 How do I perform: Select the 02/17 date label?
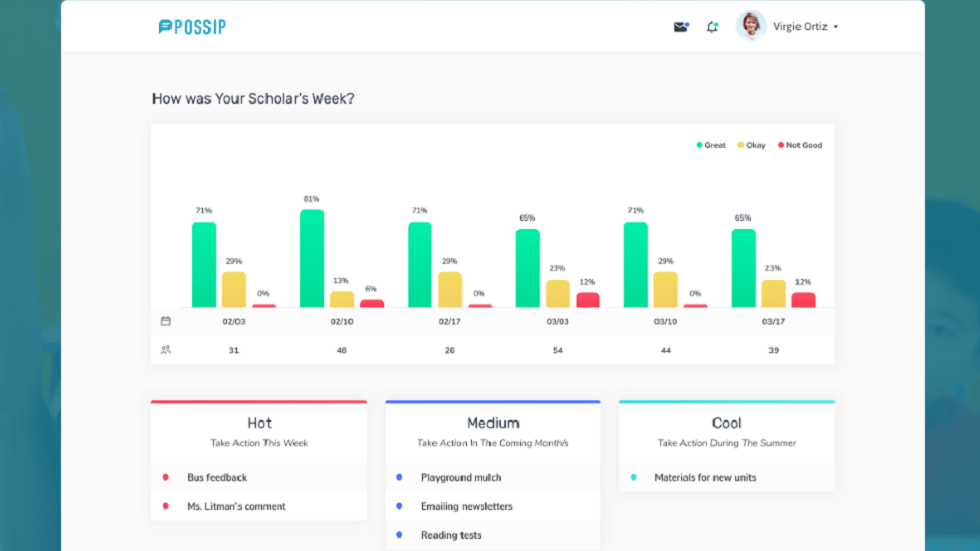point(449,322)
